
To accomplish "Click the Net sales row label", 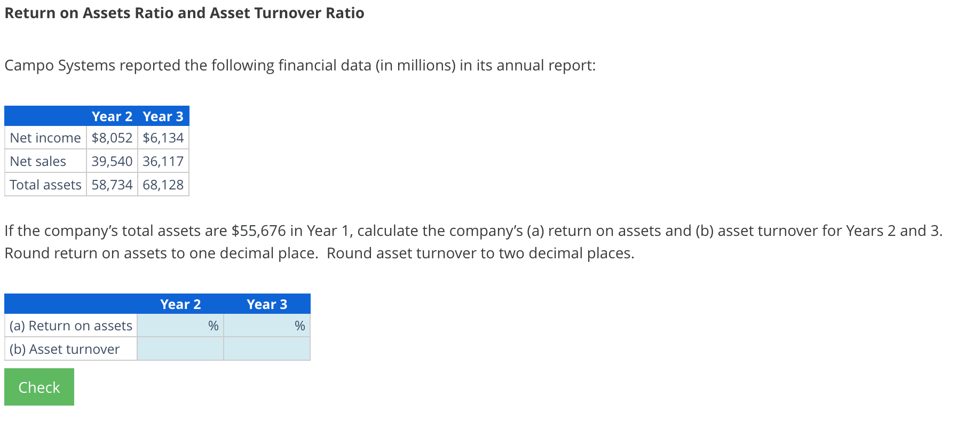I will [38, 161].
